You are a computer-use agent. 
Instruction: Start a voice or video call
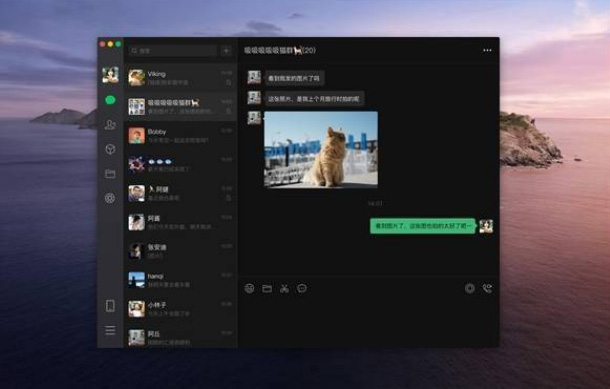[x=487, y=288]
